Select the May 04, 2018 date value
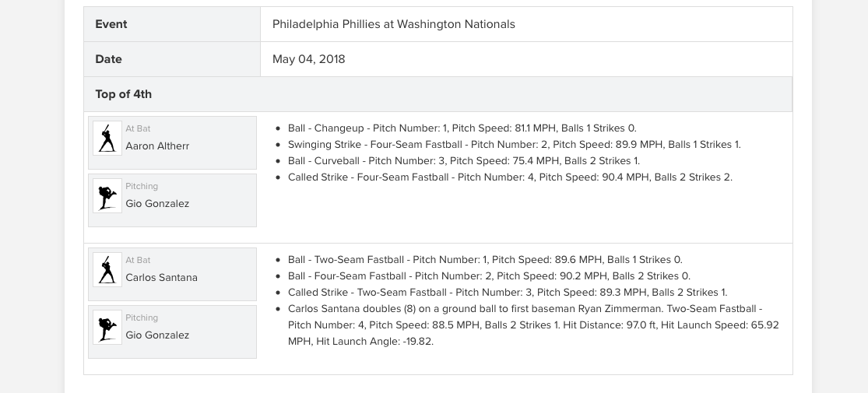Viewport: 868px width, 393px height. pos(308,59)
